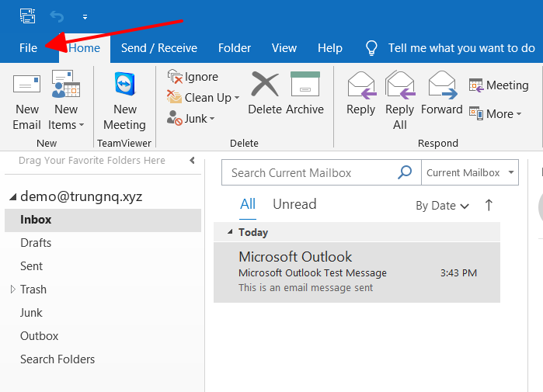Switch to the View tab
Image resolution: width=543 pixels, height=392 pixels.
click(284, 48)
